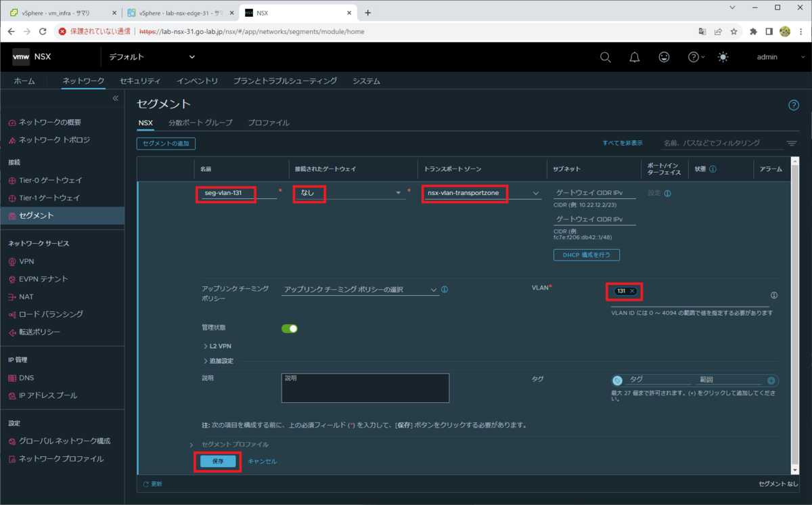Click the status column info icon

pyautogui.click(x=713, y=169)
